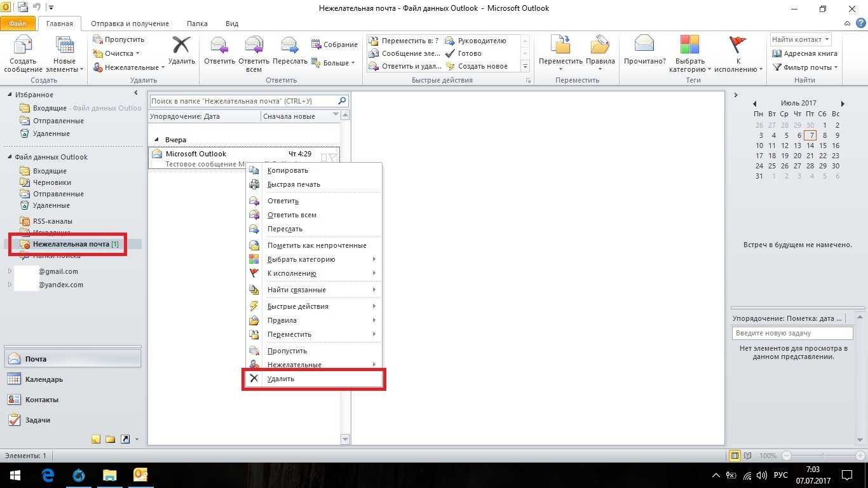
Task: Go to the previous month in calendar
Action: click(754, 104)
